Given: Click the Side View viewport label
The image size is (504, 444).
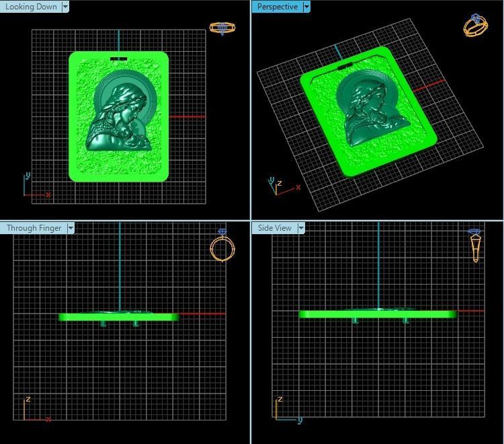Looking at the screenshot, I should 274,228.
